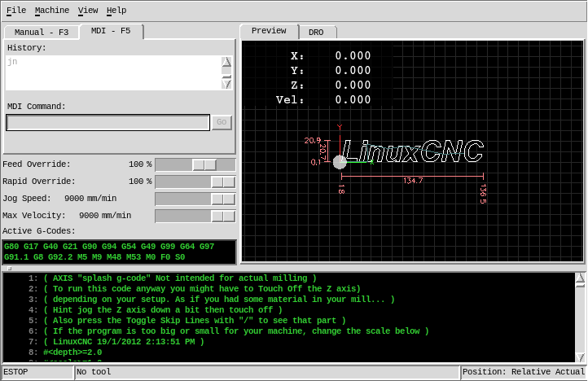Viewport: 588px width, 381px height.
Task: Click the Z position readout in preview
Action: [331, 85]
